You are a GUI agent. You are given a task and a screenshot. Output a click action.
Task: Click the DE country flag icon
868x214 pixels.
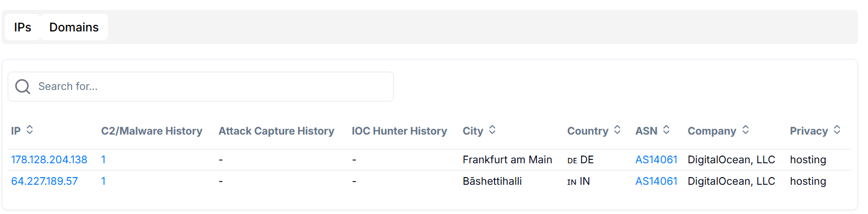click(x=572, y=160)
